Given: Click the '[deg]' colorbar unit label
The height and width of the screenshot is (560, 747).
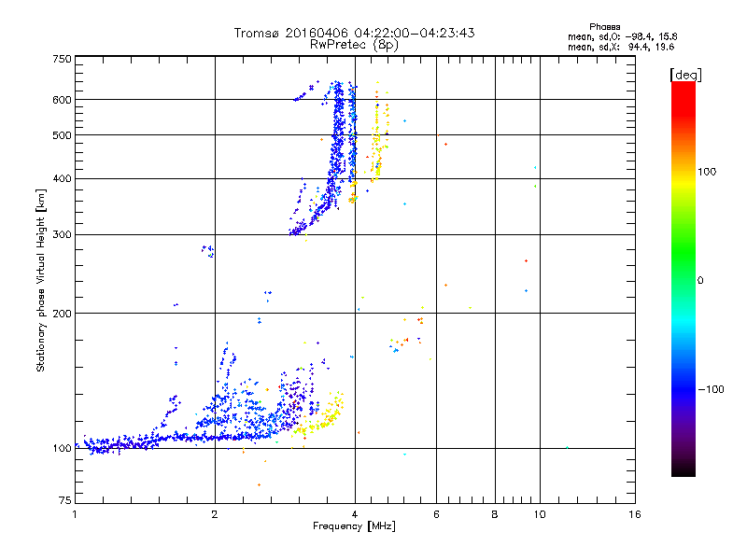Looking at the screenshot, I should 685,76.
